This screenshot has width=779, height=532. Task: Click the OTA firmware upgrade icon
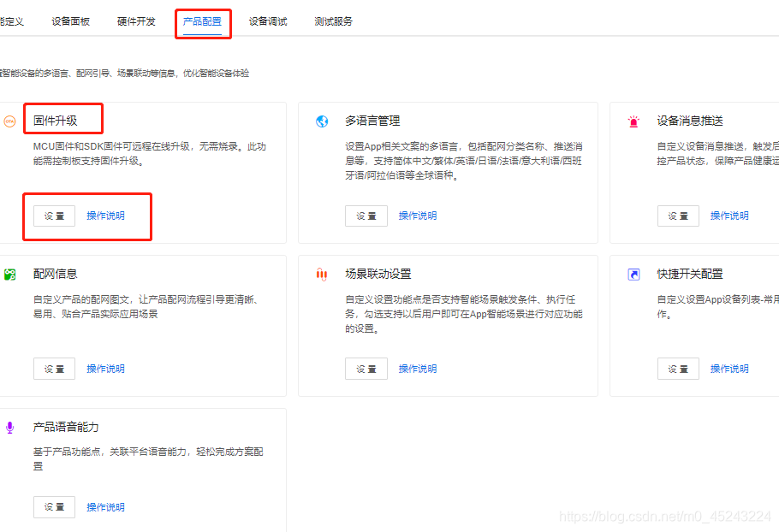point(9,121)
